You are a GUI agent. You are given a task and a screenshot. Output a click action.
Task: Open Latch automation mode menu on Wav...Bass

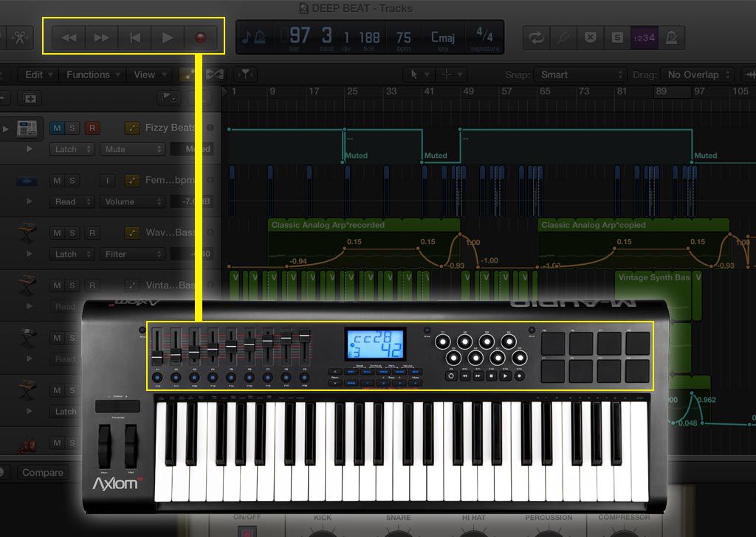72,254
